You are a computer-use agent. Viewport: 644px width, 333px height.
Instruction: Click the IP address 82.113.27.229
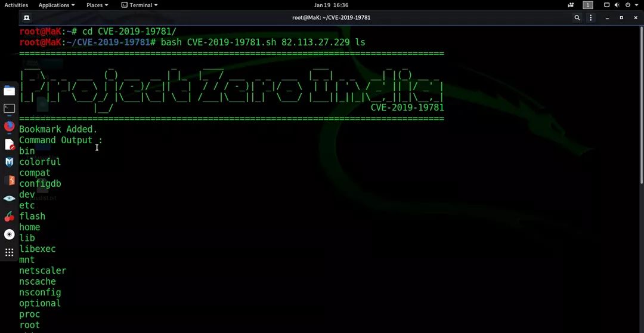click(x=315, y=42)
